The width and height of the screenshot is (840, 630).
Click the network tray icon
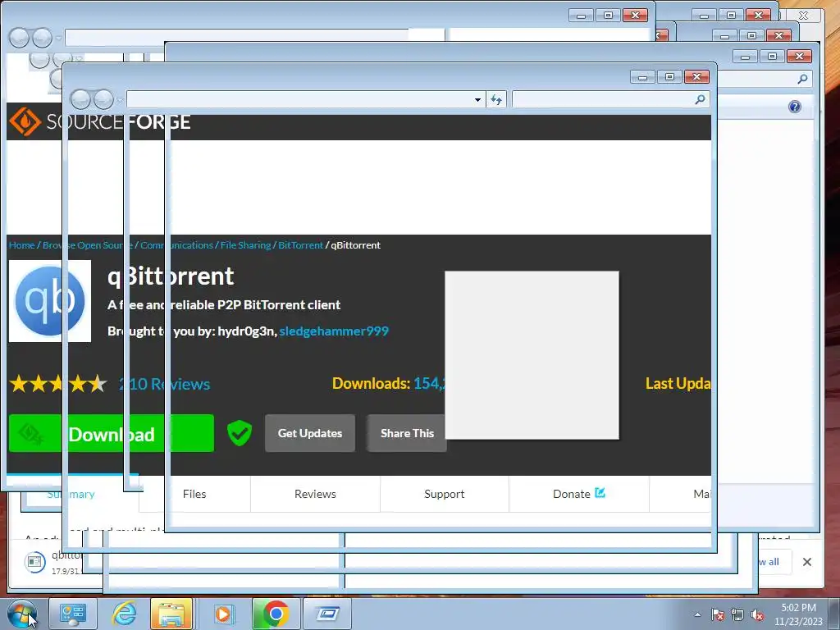point(737,614)
